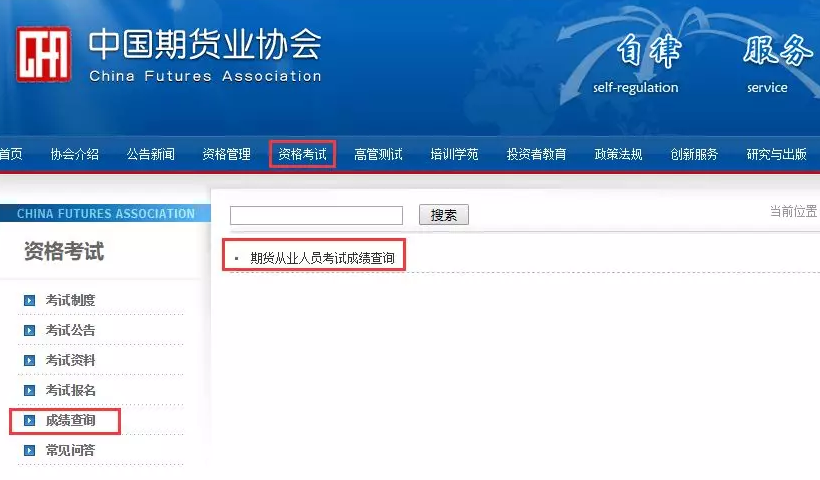Click arrow icon beside 常见问答
820x480 pixels.
pyautogui.click(x=29, y=451)
